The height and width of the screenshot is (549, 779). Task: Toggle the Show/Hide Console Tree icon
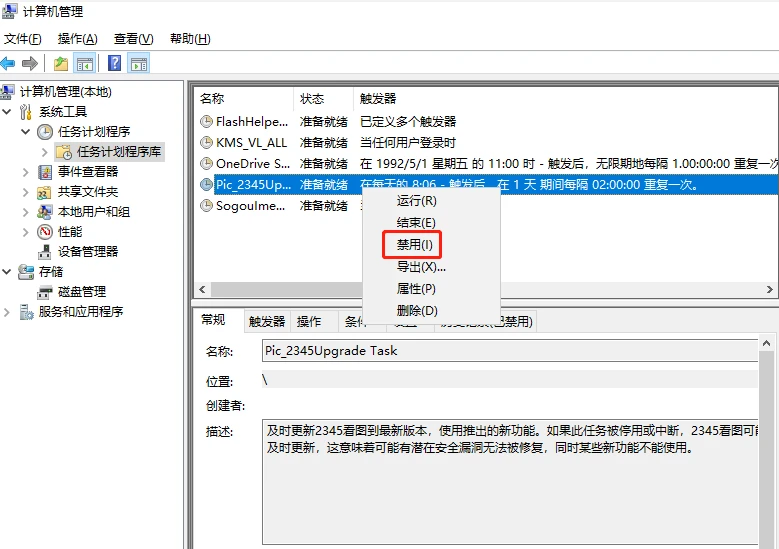[85, 64]
